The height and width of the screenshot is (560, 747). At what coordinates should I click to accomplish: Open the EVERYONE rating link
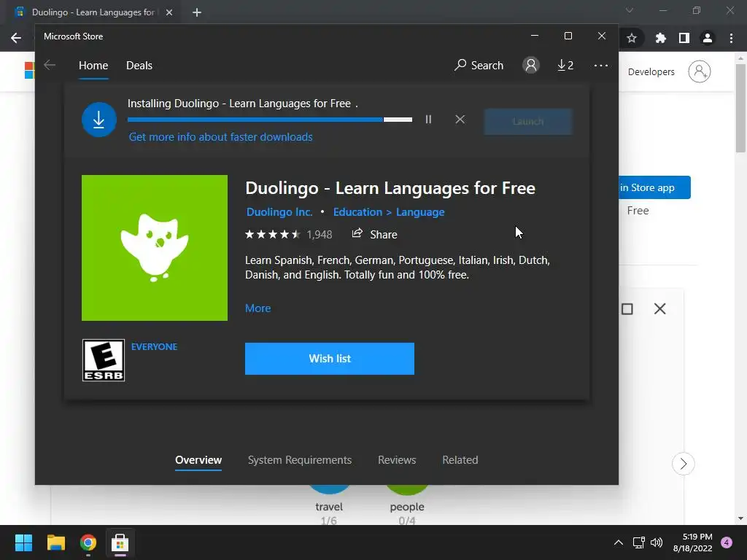pyautogui.click(x=155, y=346)
